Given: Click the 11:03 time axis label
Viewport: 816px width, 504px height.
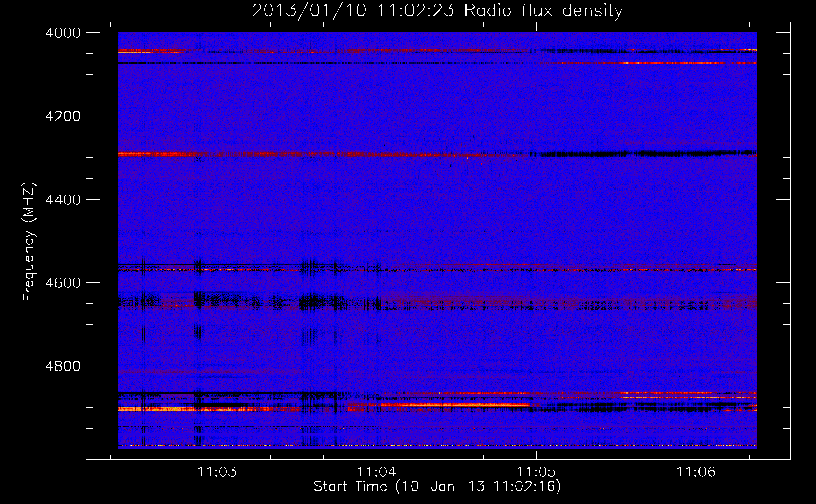Looking at the screenshot, I should (217, 472).
